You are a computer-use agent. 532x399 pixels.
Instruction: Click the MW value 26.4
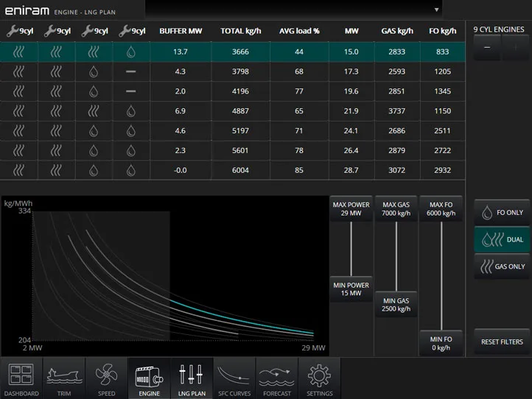(x=351, y=150)
